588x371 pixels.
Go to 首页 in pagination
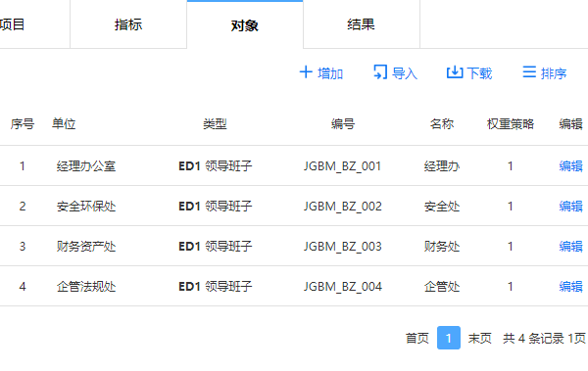[x=417, y=338]
